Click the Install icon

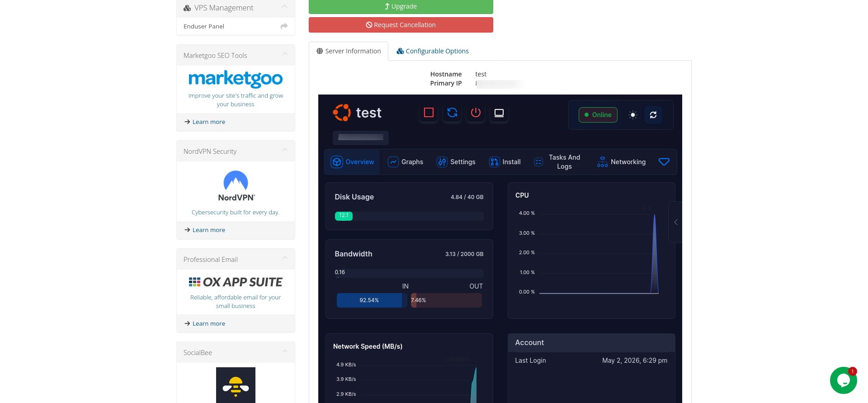pyautogui.click(x=495, y=162)
